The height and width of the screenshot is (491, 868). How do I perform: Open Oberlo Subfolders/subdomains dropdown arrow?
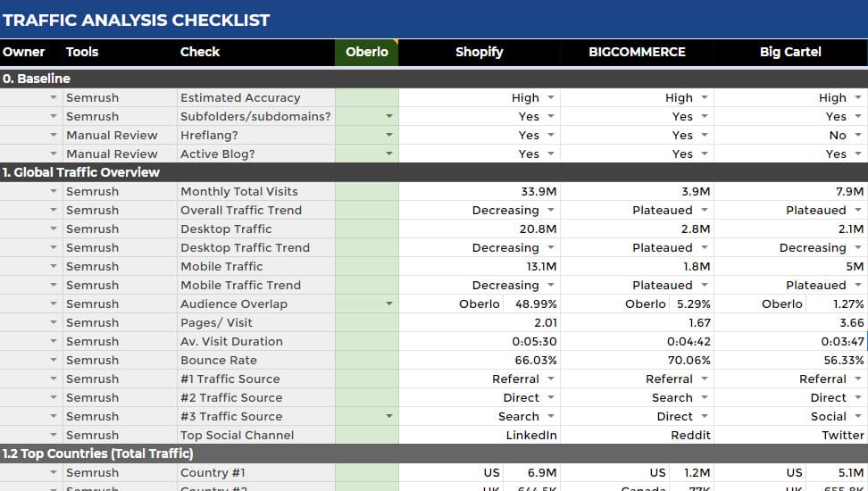[x=388, y=116]
